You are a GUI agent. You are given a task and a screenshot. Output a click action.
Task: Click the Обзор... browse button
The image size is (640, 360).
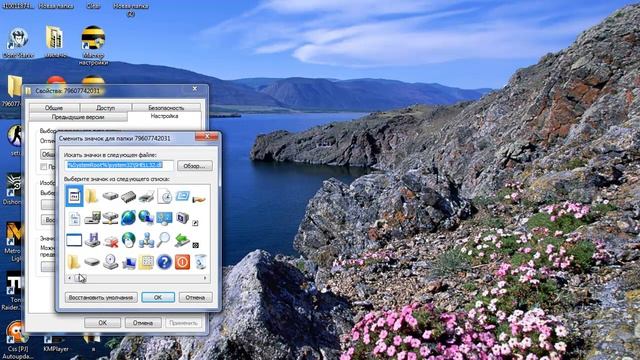click(x=195, y=166)
